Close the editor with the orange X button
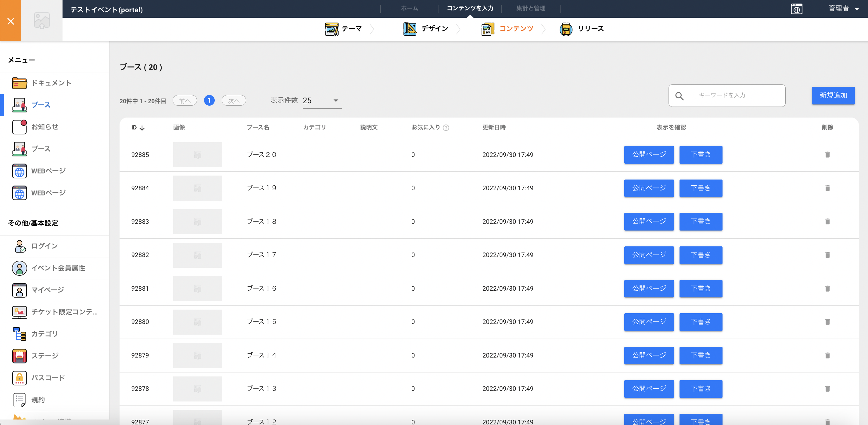The width and height of the screenshot is (868, 425). tap(10, 21)
